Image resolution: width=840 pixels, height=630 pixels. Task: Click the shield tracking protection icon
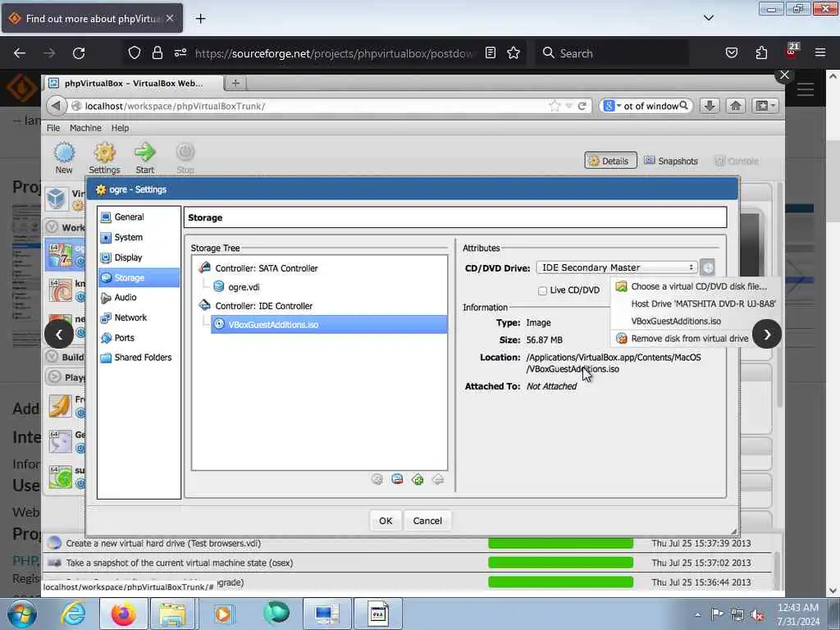coord(135,53)
